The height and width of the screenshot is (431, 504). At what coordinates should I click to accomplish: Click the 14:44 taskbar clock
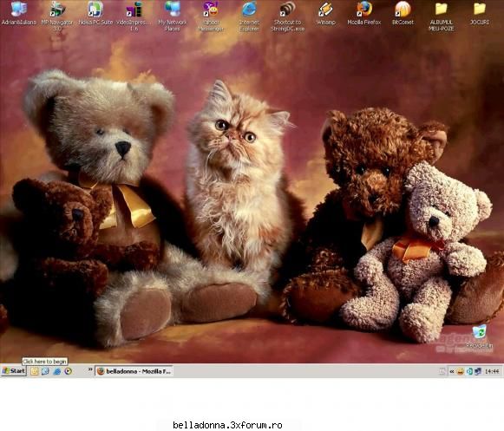tap(492, 371)
